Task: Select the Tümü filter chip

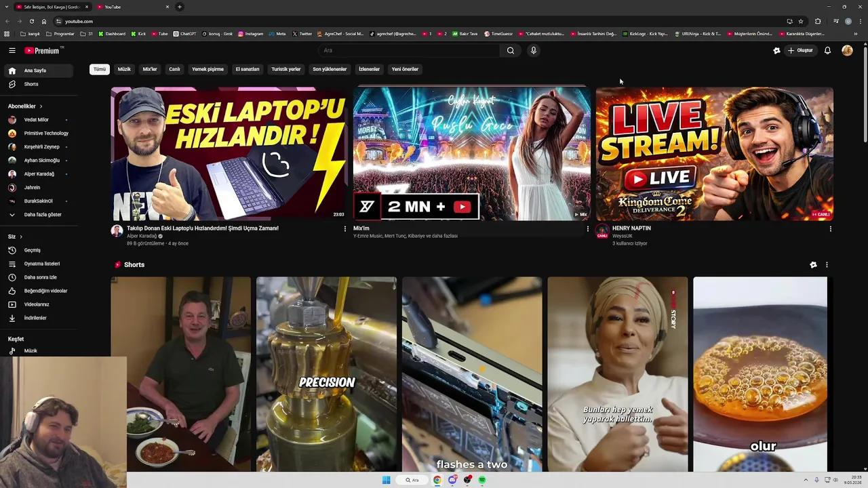Action: click(100, 69)
